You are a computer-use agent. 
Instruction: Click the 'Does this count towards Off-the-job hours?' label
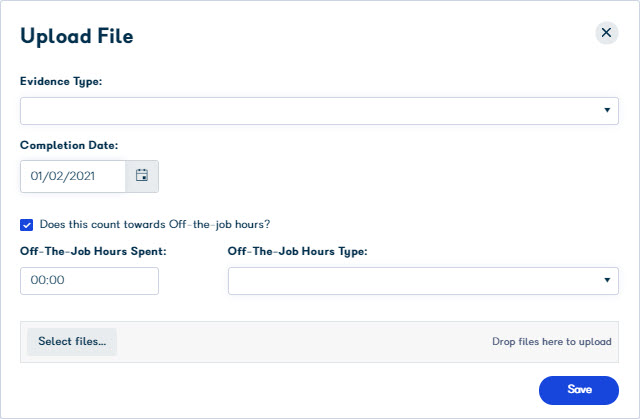[155, 224]
